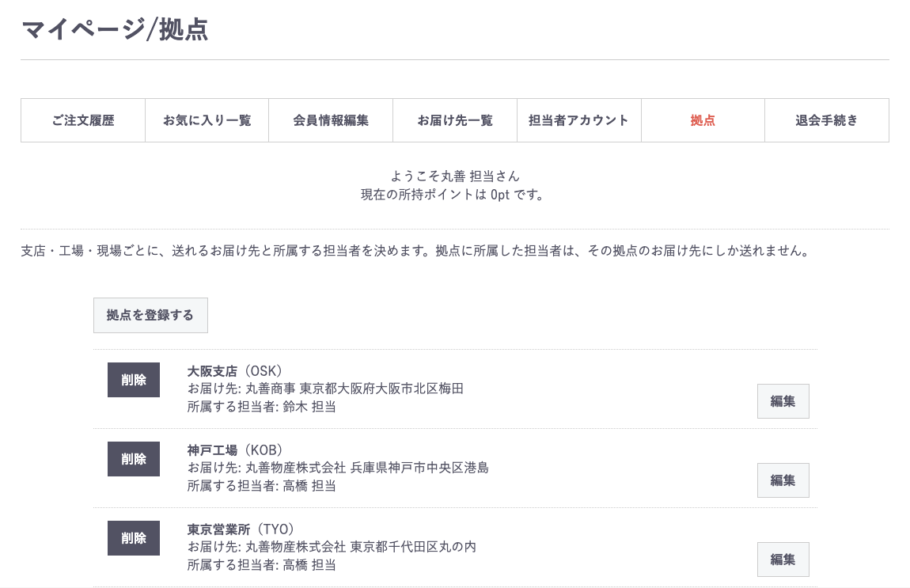
Task: Click the 拠点を登録する button
Action: point(150,315)
